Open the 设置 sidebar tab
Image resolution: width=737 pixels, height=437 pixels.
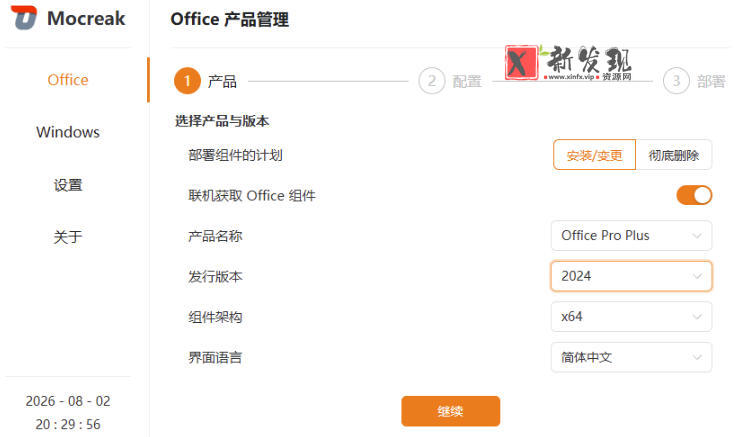pos(68,185)
